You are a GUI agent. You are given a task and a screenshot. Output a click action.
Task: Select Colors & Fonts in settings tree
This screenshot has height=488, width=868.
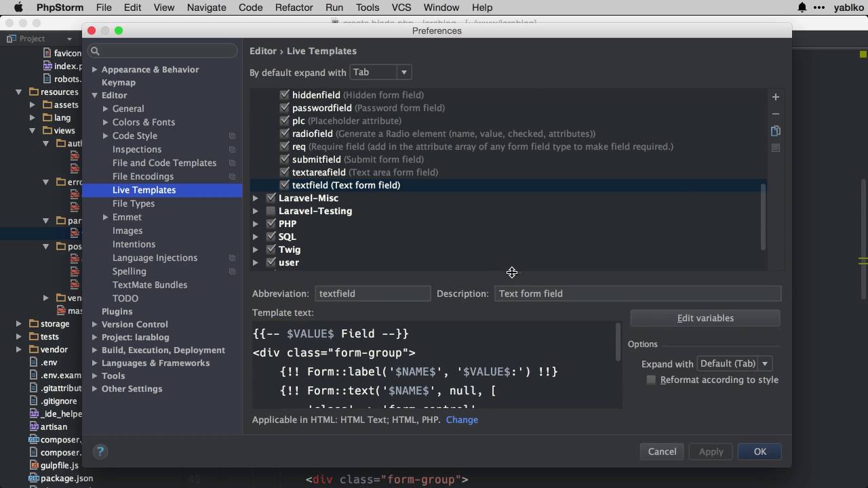click(x=144, y=122)
